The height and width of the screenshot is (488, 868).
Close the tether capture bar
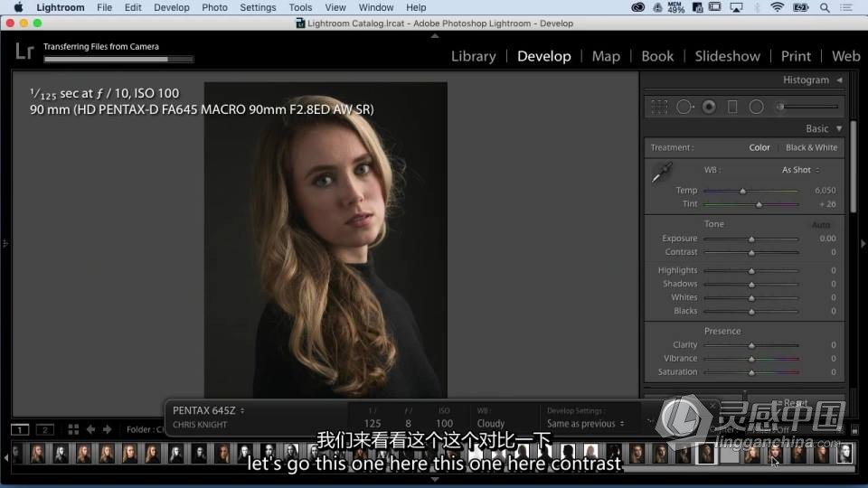[712, 406]
